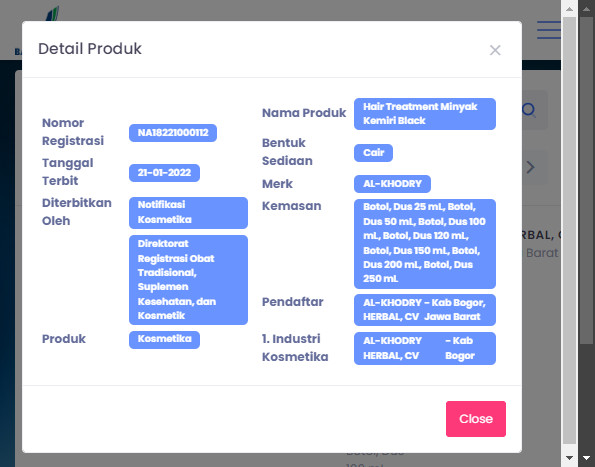Click the Pendaftar AL-KHODRY HERBAL badge
The image size is (595, 467).
(425, 310)
